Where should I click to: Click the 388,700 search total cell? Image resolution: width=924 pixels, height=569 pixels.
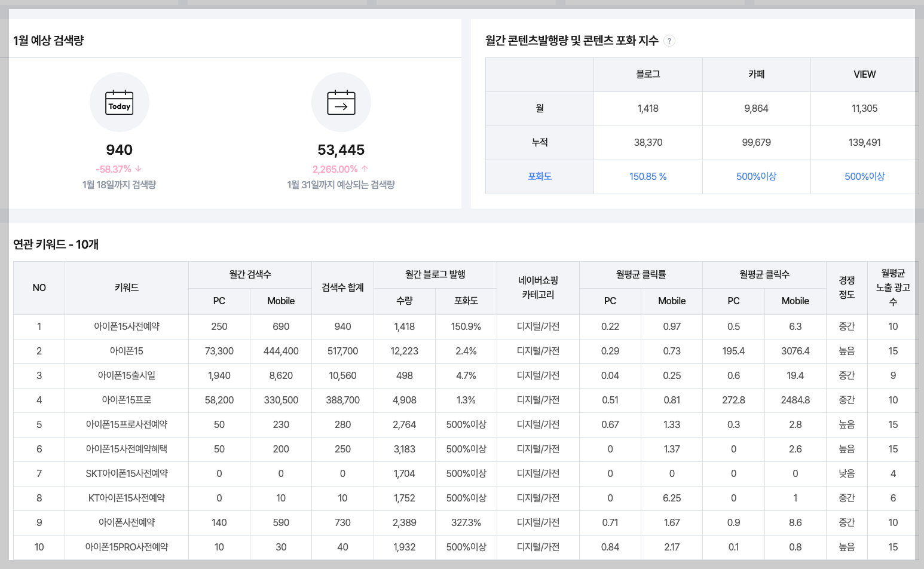tap(342, 400)
